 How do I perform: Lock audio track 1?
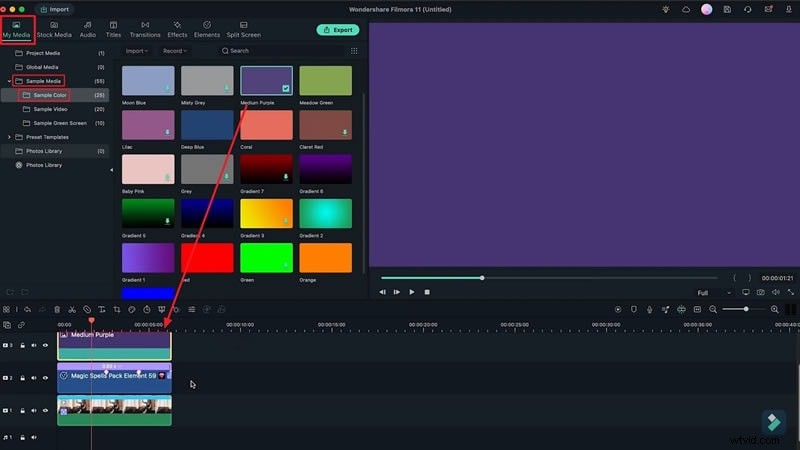point(22,437)
